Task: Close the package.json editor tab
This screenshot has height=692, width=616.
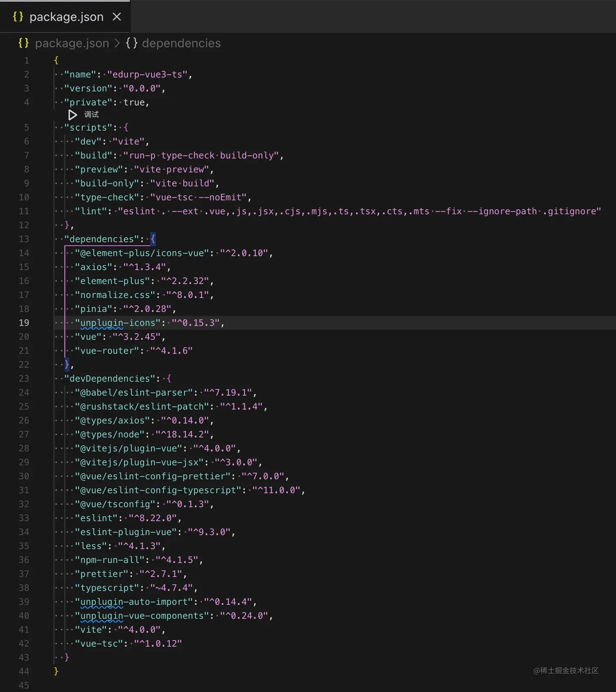Action: 117,17
